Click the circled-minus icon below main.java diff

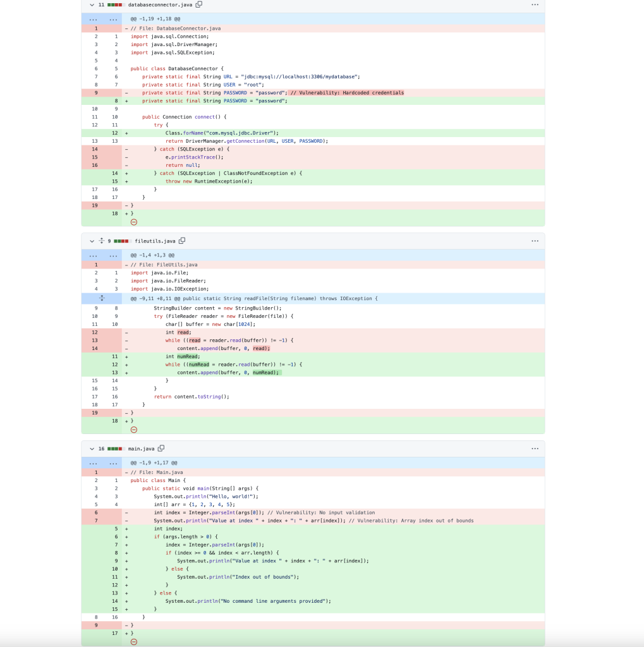point(133,641)
